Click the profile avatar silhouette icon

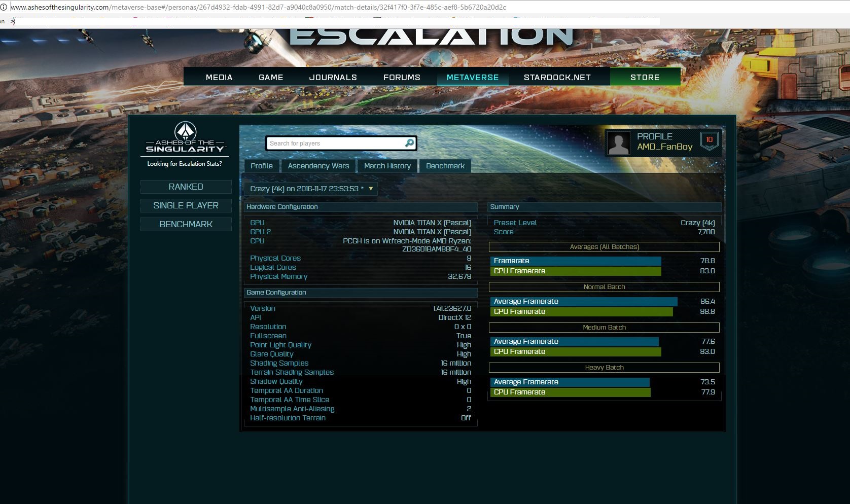click(618, 143)
